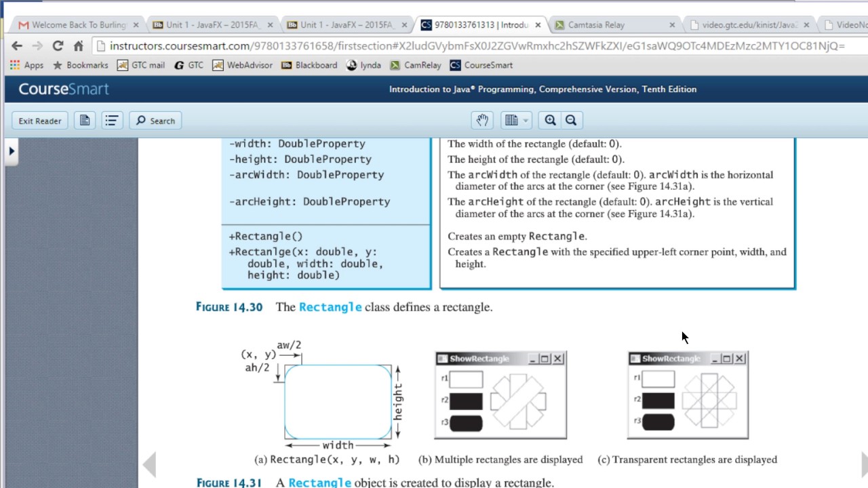This screenshot has height=488, width=868.
Task: Reload the page with refresh icon
Action: point(58,46)
